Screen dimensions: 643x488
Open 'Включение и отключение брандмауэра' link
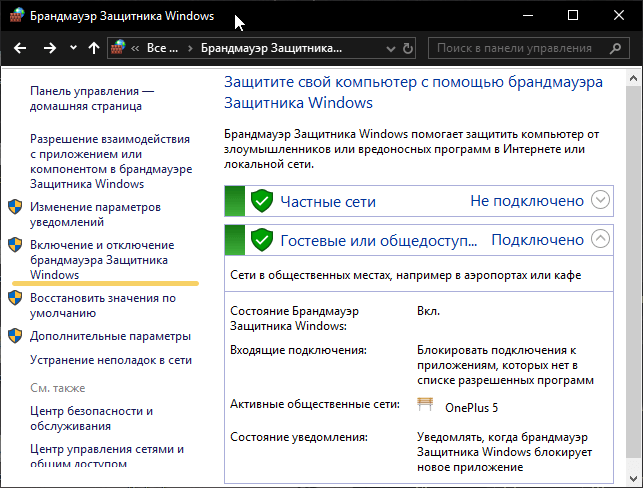click(x=102, y=259)
